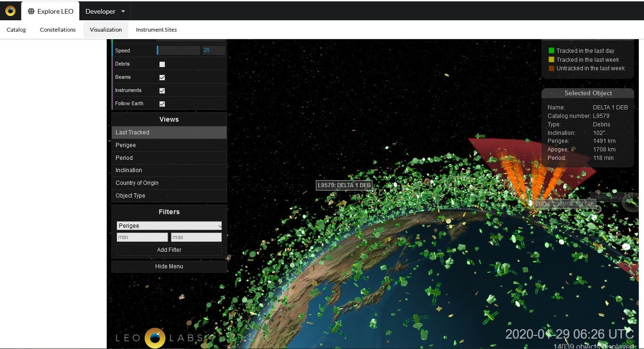644x349 pixels.
Task: Click the Add Filter button
Action: click(169, 250)
